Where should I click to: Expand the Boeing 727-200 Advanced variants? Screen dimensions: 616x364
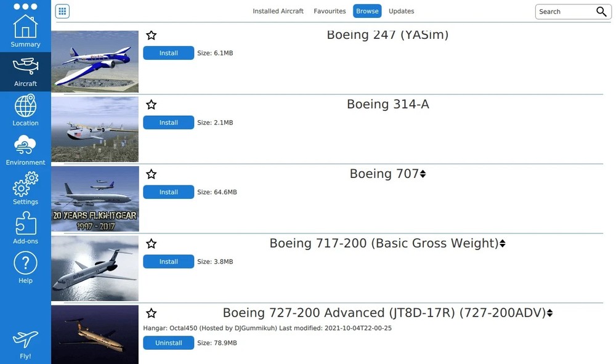pos(549,312)
